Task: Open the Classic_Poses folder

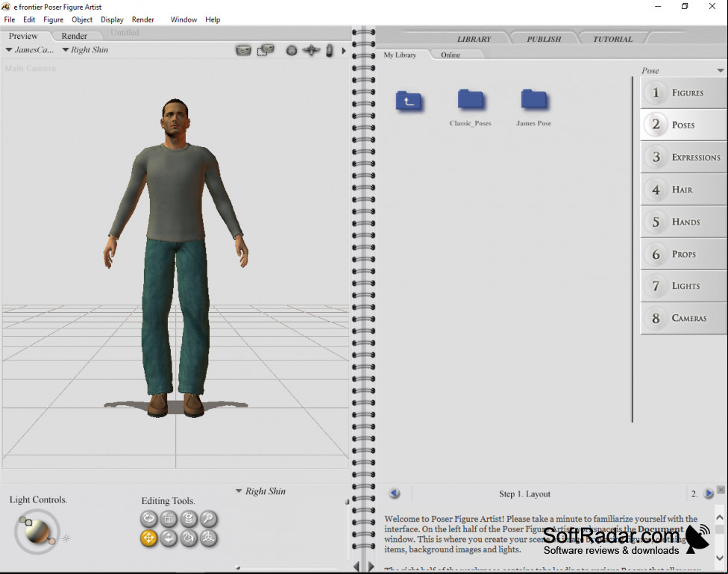Action: tap(471, 107)
